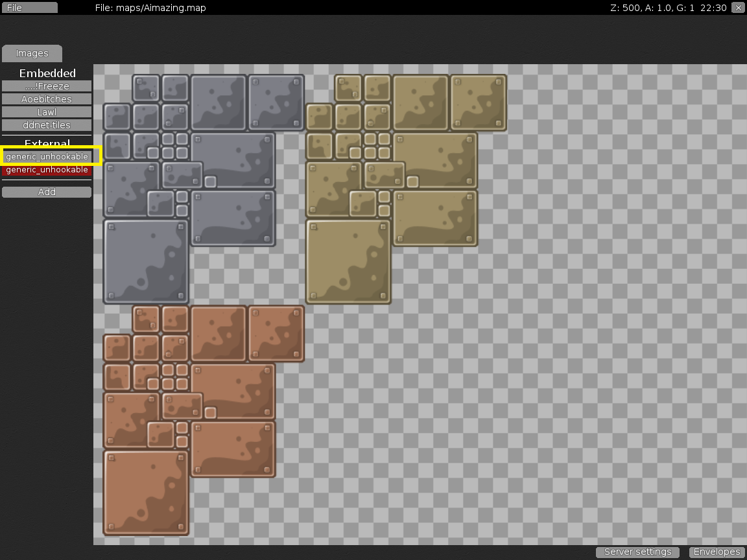
Task: Click the 2x2 cluster of tiny tan tiles
Action: click(377, 146)
